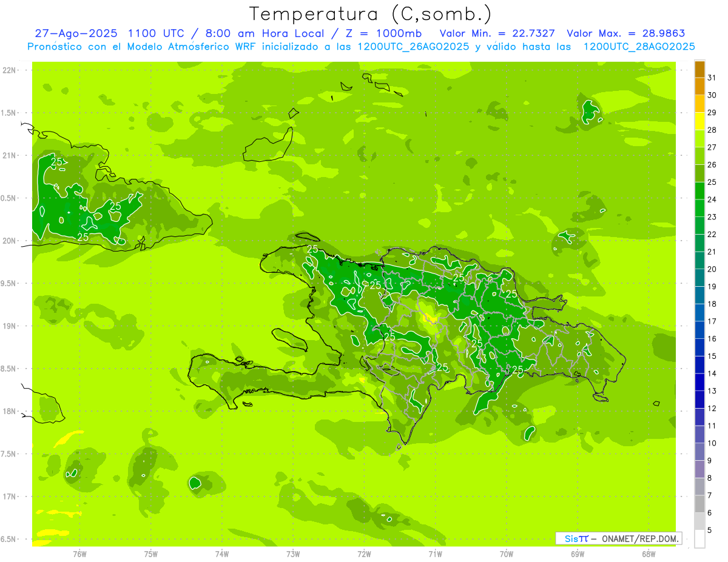Viewport: 728px width, 562px height.
Task: Click the 18N latitude label
Action: point(9,411)
